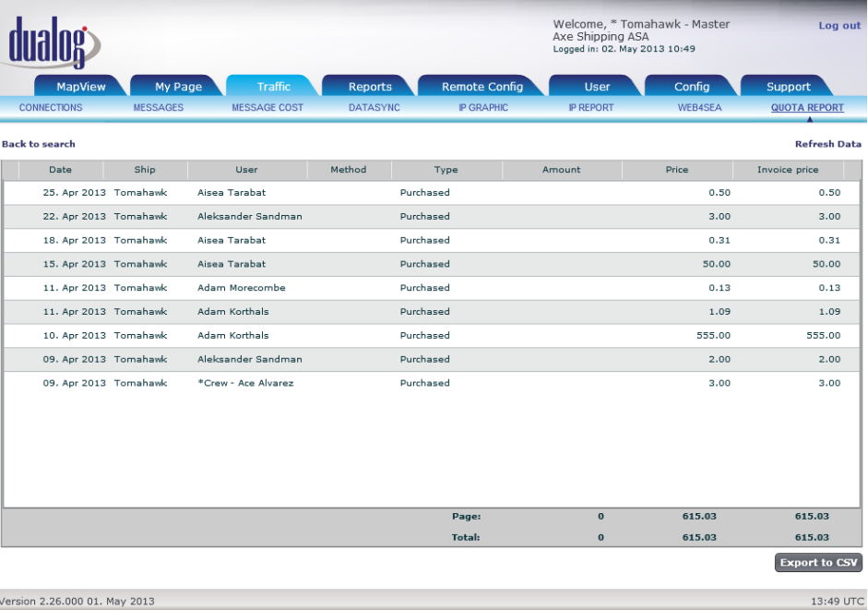
Task: Click the Refresh Data link
Action: click(x=828, y=144)
